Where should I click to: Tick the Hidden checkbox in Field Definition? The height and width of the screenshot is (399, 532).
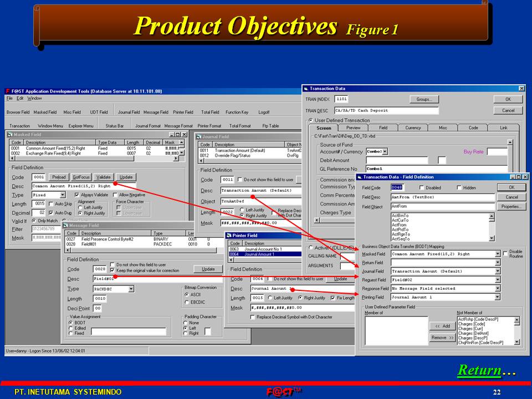[459, 188]
